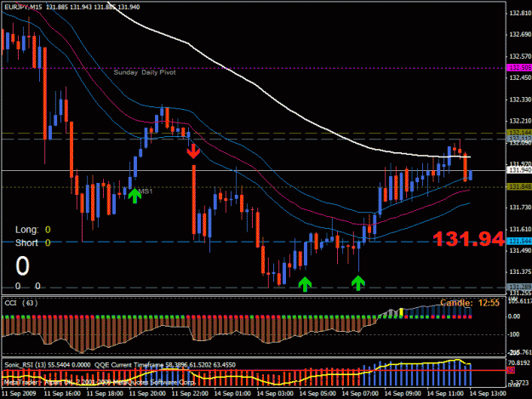Click the MetaQuotes Software Corp copyright text
The image size is (532, 399).
coord(100,382)
